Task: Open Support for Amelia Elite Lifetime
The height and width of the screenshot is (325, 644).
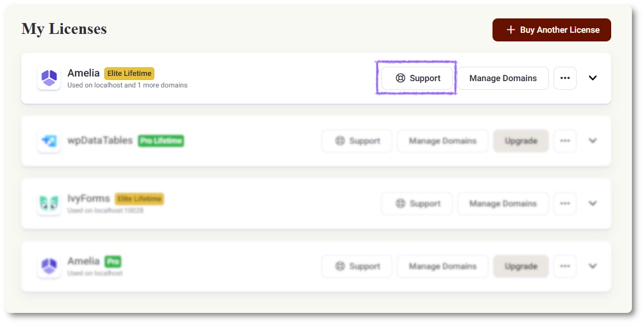Action: [x=417, y=78]
